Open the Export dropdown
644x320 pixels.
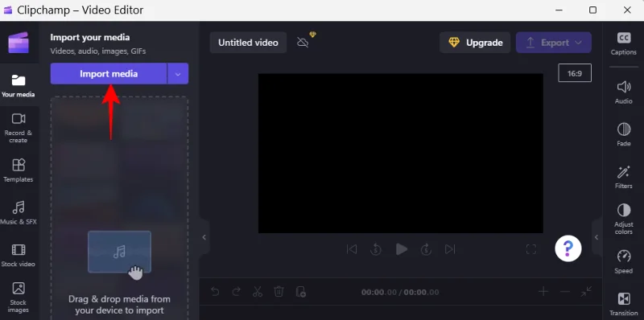pos(554,43)
